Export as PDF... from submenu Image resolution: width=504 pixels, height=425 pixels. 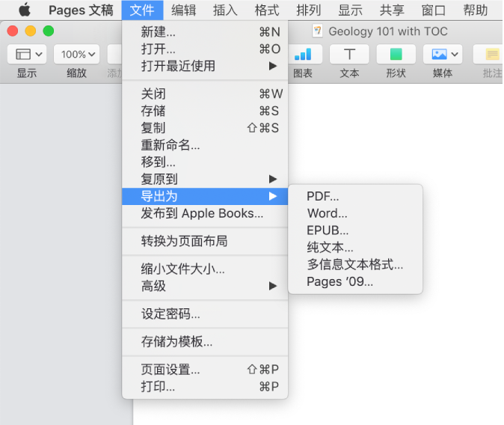pyautogui.click(x=355, y=196)
